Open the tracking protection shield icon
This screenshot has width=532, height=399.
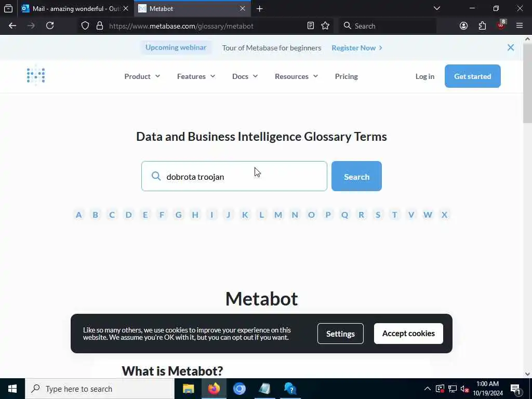[85, 26]
